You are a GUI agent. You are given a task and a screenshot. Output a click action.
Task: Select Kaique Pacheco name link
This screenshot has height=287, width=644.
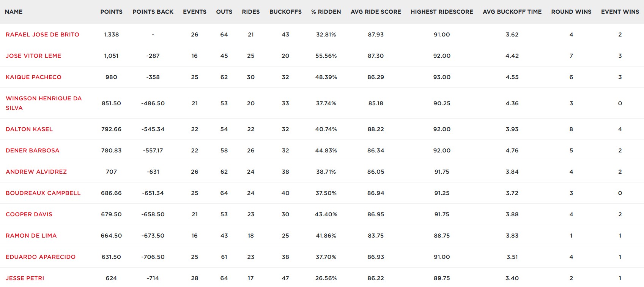click(x=33, y=77)
